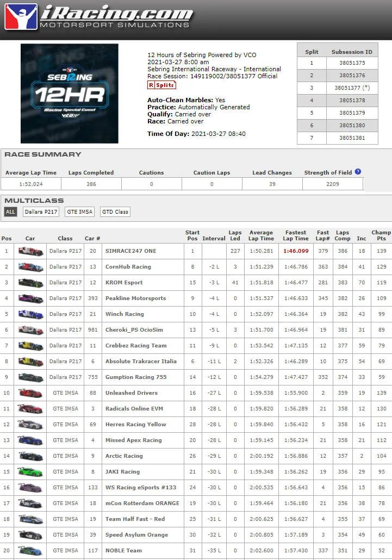Click the Missed Apex Racing car icon

(x=30, y=440)
